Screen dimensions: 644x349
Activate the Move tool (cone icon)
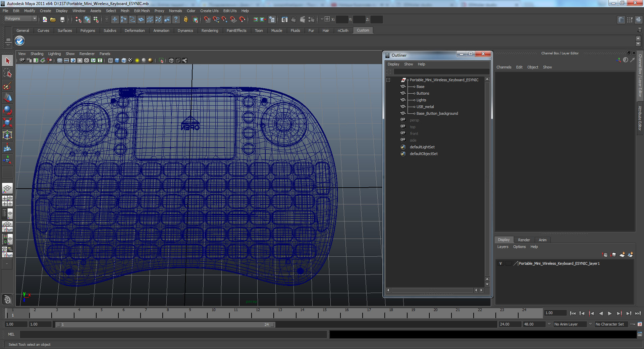tap(7, 98)
